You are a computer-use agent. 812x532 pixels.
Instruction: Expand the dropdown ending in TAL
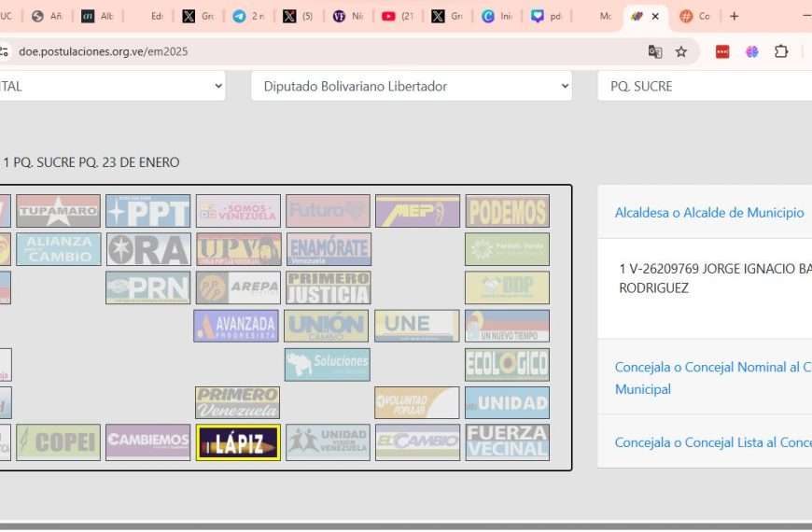coord(112,86)
